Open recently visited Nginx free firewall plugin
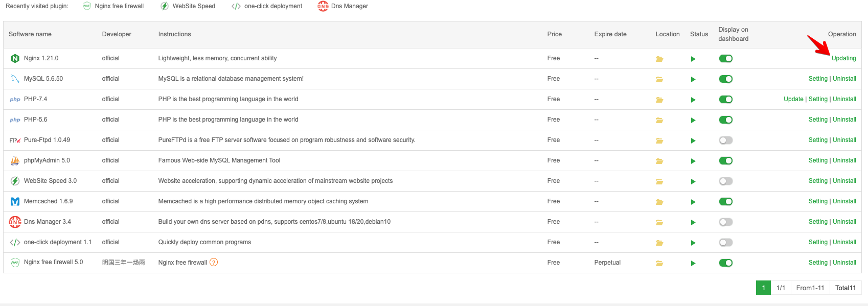This screenshot has height=306, width=868. [119, 6]
